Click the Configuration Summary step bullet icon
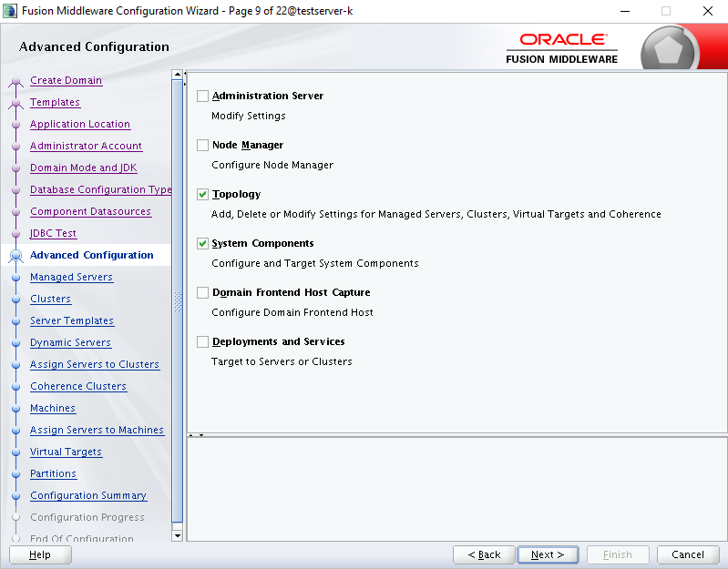 coord(16,496)
